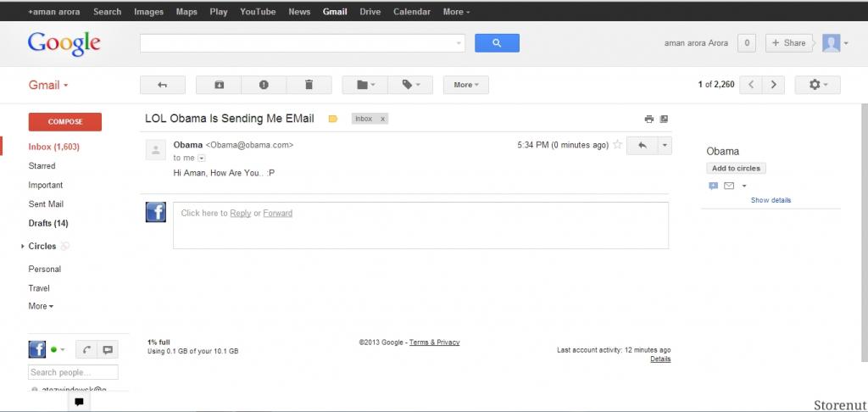Toggle the yellow importance marker
The width and height of the screenshot is (868, 412).
coord(332,119)
